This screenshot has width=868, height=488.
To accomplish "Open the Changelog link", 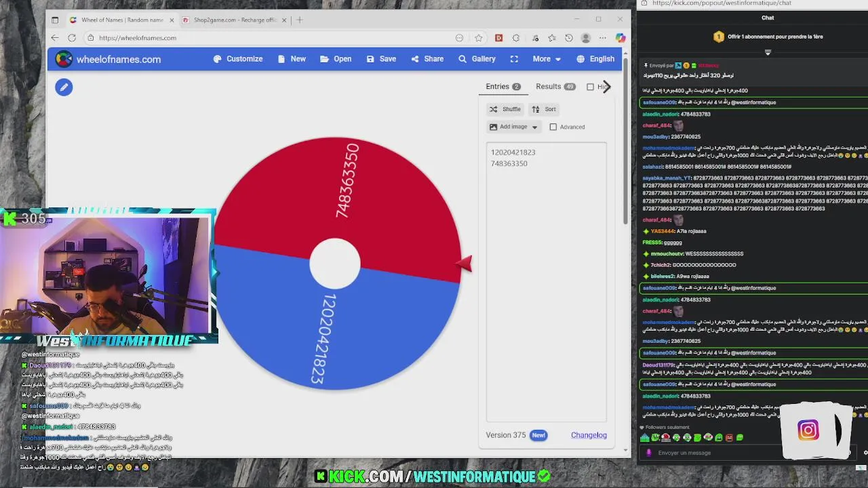I will [x=589, y=435].
